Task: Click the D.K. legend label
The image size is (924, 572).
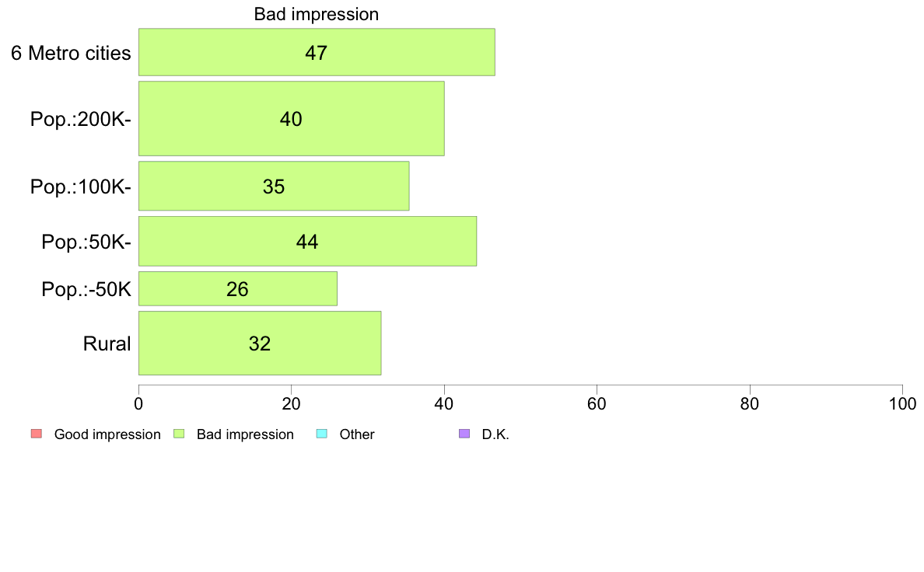Action: pos(495,434)
